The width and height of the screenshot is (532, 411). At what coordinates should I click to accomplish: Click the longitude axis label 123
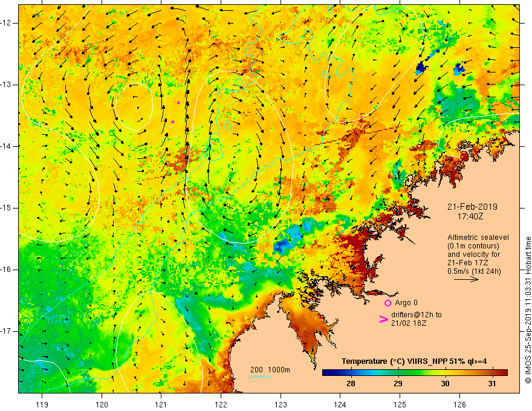(x=281, y=404)
